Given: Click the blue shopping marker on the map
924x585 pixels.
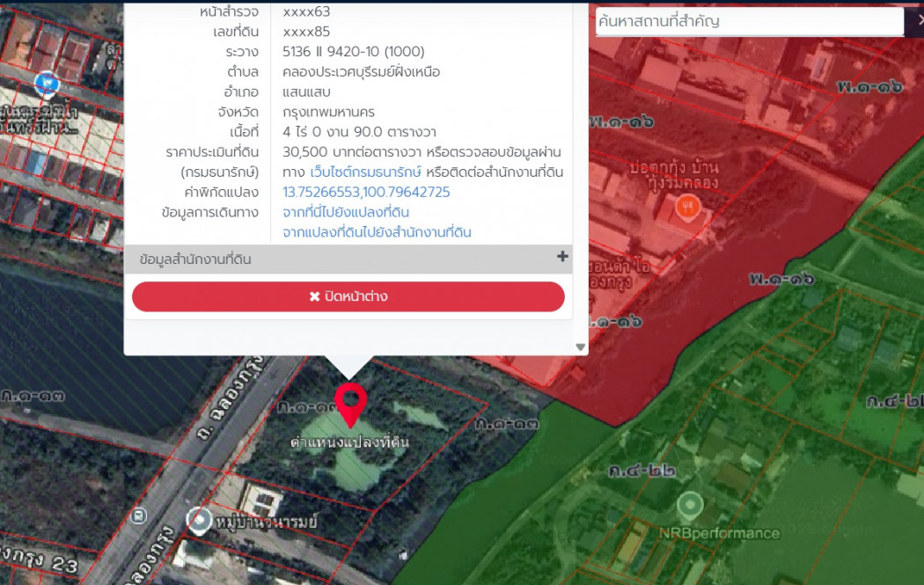Looking at the screenshot, I should click(x=46, y=84).
